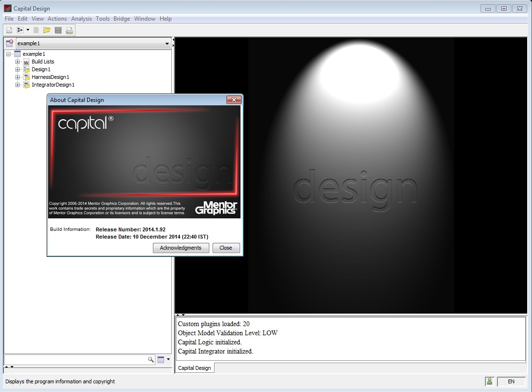Click the search input field below the project tree
Image resolution: width=532 pixels, height=392 pixels.
(x=76, y=359)
